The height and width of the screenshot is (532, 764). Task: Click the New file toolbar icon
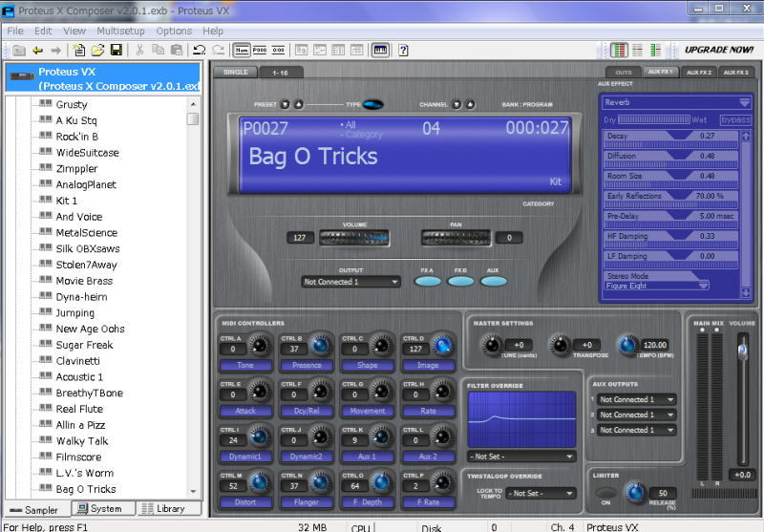coord(78,50)
